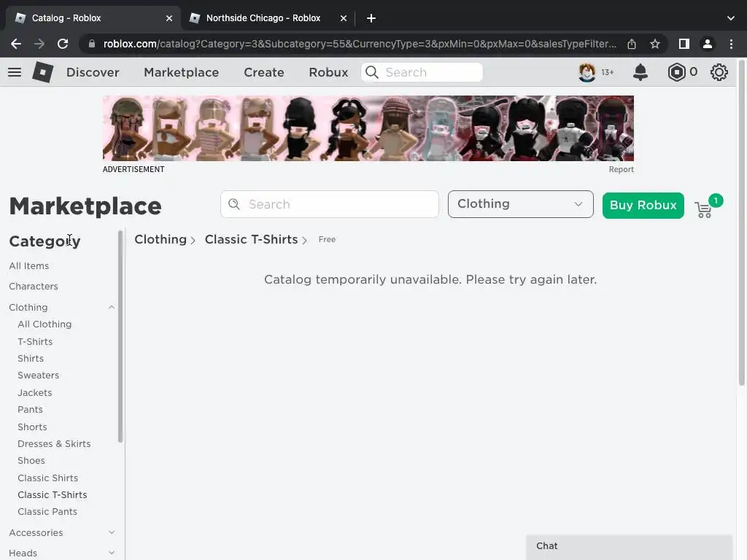
Task: Open the settings gear icon
Action: point(719,72)
